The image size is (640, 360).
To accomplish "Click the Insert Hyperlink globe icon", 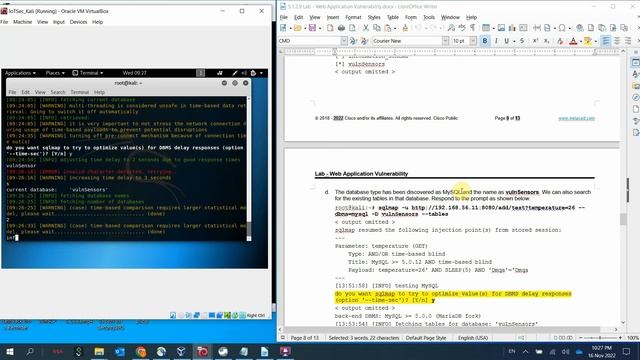I will 580,28.
